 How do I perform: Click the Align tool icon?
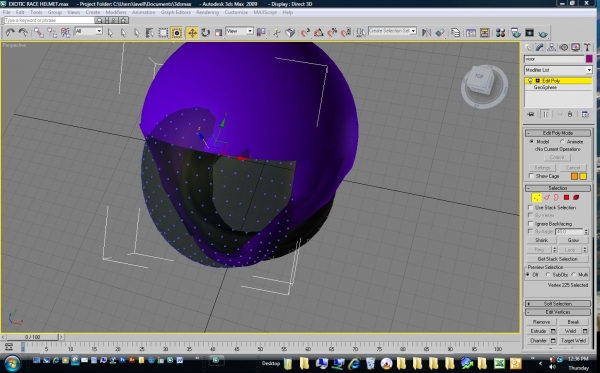(x=440, y=33)
